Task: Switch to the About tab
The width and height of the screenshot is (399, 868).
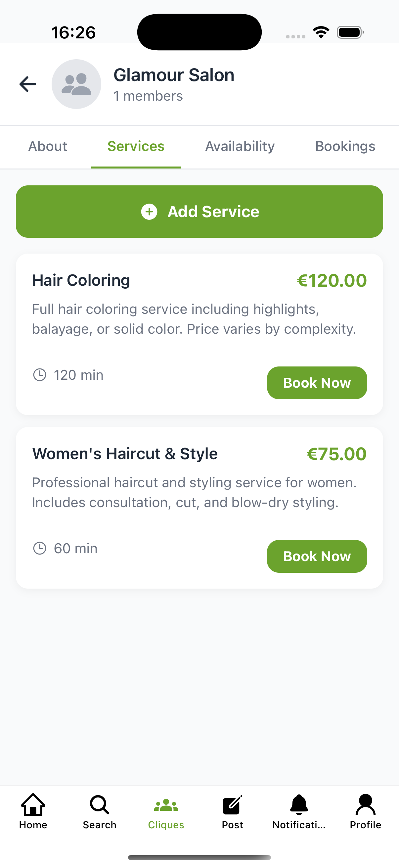Action: click(47, 146)
